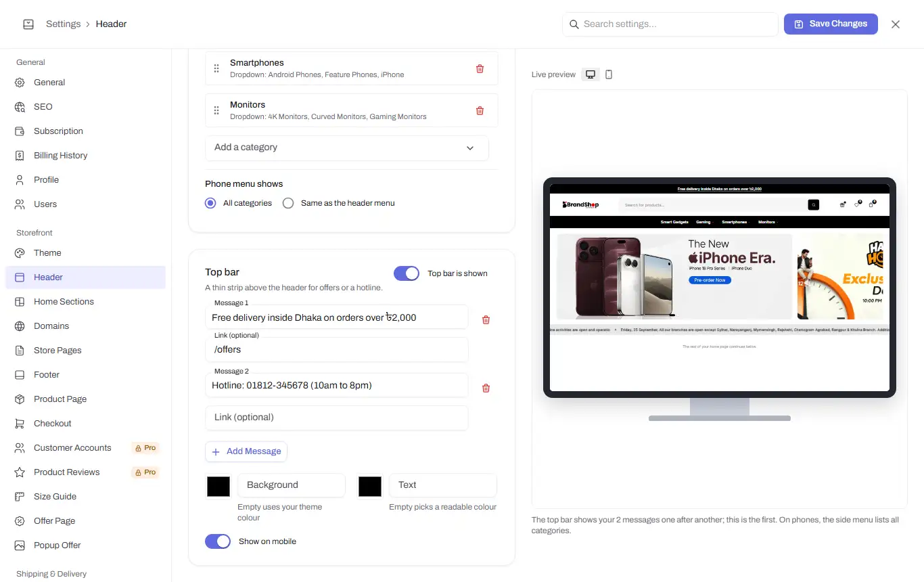924x582 pixels.
Task: Go to Billing History
Action: [x=85, y=156]
